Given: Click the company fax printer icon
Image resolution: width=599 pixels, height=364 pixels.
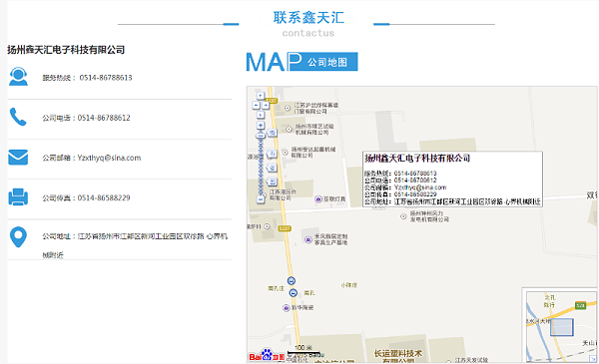Looking at the screenshot, I should pos(18,196).
